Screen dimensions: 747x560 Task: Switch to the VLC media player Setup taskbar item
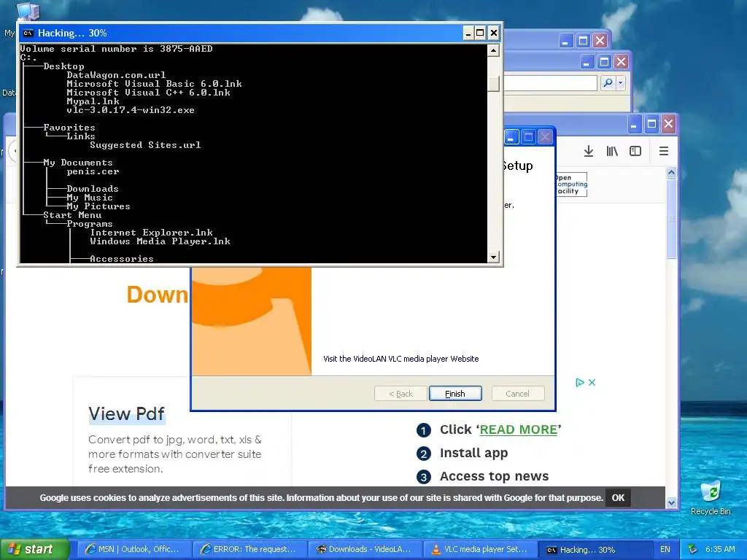(x=480, y=549)
